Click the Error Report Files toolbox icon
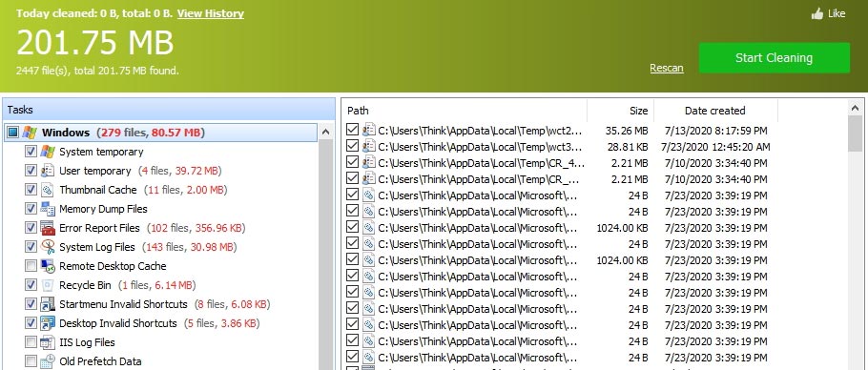The height and width of the screenshot is (370, 868). point(47,228)
